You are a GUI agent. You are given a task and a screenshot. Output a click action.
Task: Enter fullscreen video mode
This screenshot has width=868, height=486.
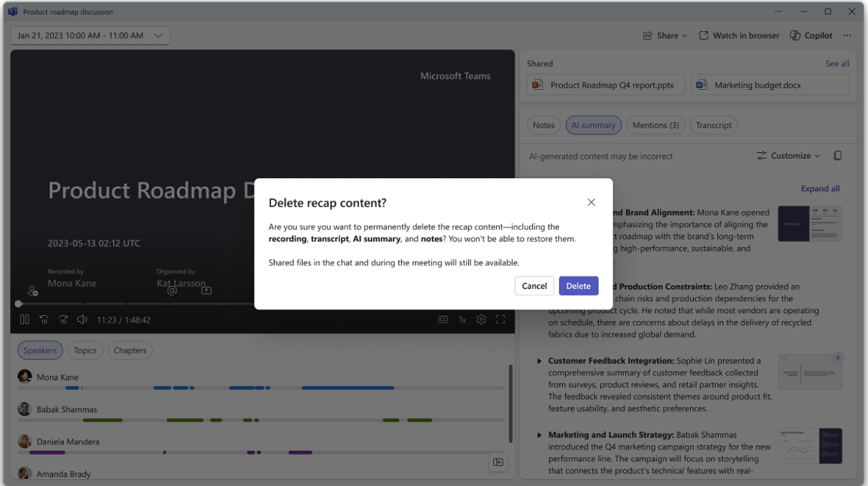[x=500, y=320]
